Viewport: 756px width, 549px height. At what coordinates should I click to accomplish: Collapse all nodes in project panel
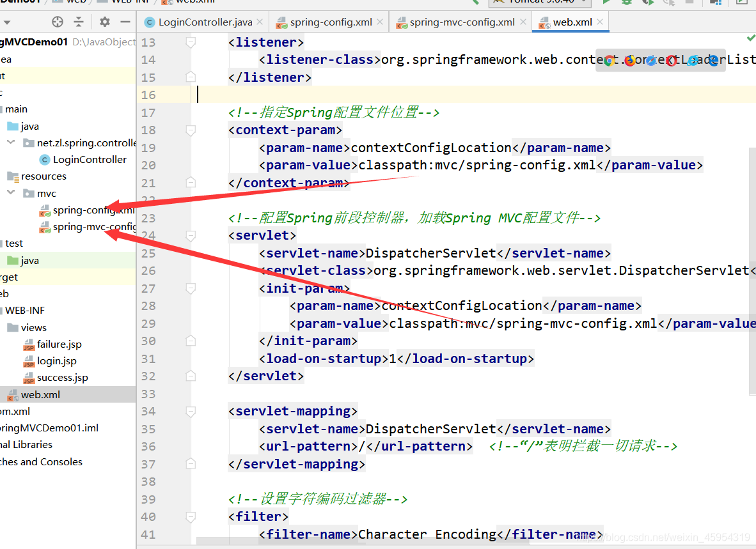click(x=79, y=22)
